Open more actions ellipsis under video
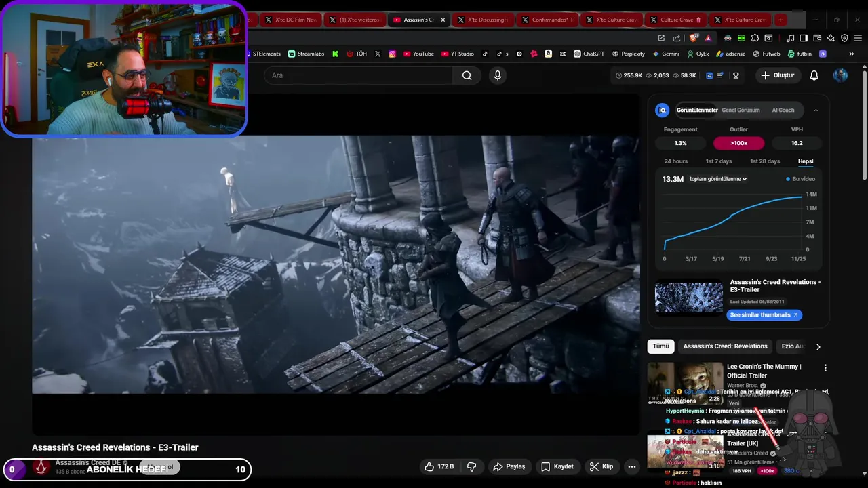Screen dimensions: 868x488 (x=631, y=466)
